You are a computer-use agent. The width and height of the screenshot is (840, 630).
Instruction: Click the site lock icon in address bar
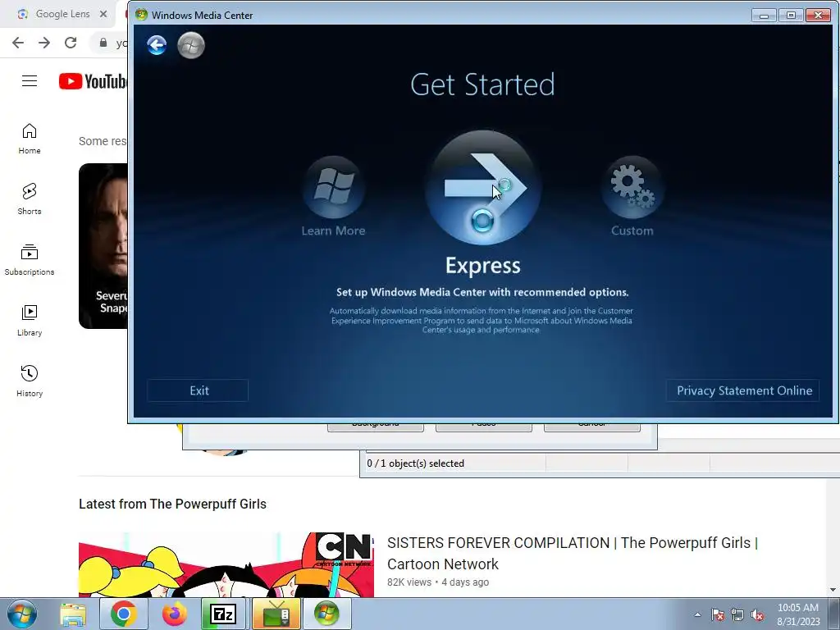[103, 43]
